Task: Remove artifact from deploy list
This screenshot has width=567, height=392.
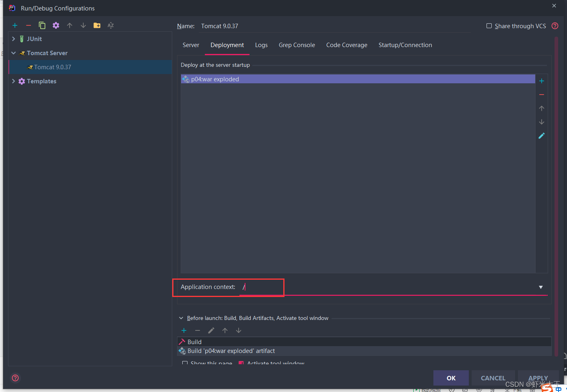Action: click(542, 95)
